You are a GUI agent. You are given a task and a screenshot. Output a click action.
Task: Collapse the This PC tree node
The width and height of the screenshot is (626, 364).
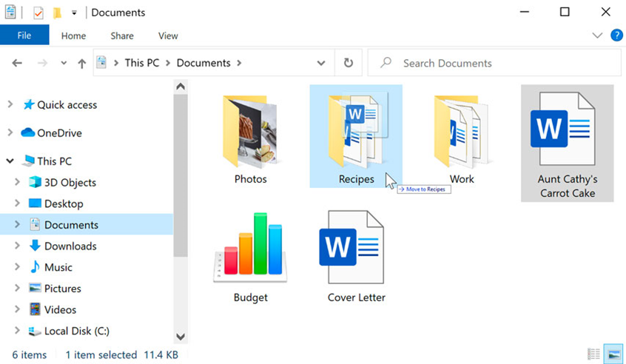click(10, 161)
